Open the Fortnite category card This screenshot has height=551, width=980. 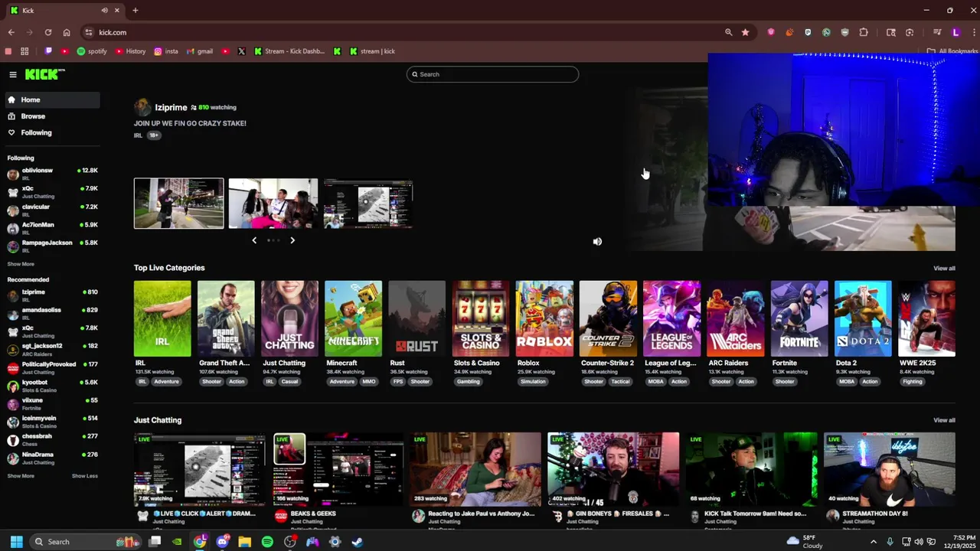799,318
